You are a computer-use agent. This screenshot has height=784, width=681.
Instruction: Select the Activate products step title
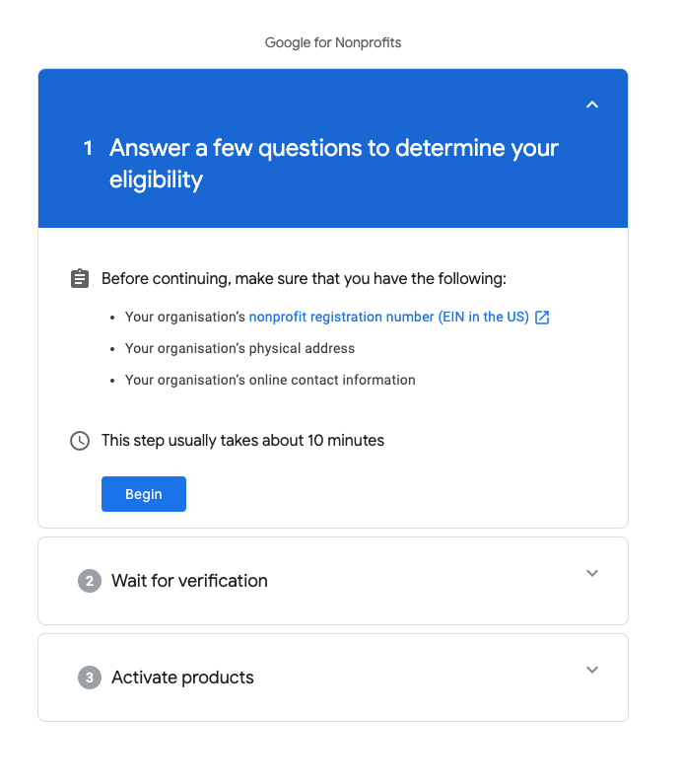point(182,677)
